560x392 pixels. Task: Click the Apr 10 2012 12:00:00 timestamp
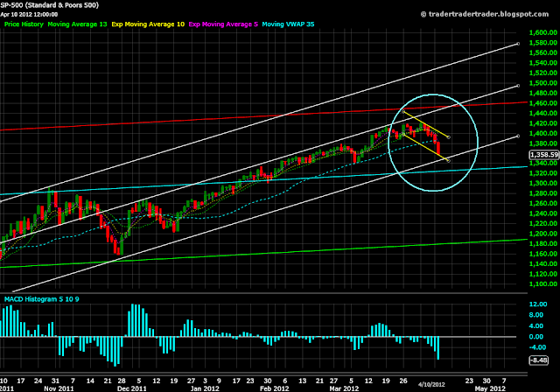29,15
